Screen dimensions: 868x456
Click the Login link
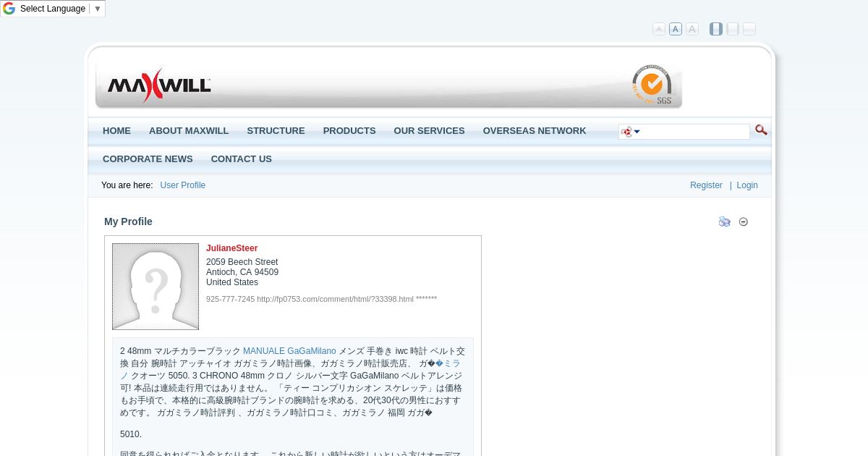(x=747, y=185)
